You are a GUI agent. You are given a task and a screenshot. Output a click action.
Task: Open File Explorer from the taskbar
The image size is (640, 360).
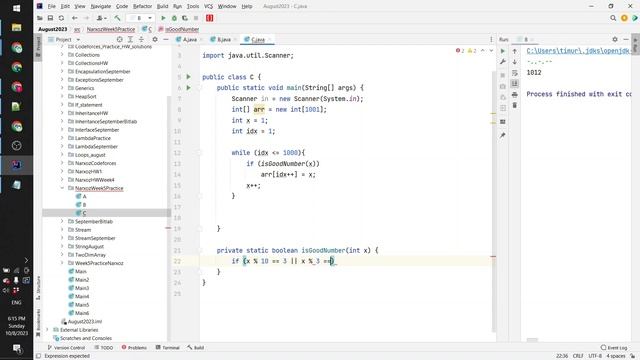16,27
